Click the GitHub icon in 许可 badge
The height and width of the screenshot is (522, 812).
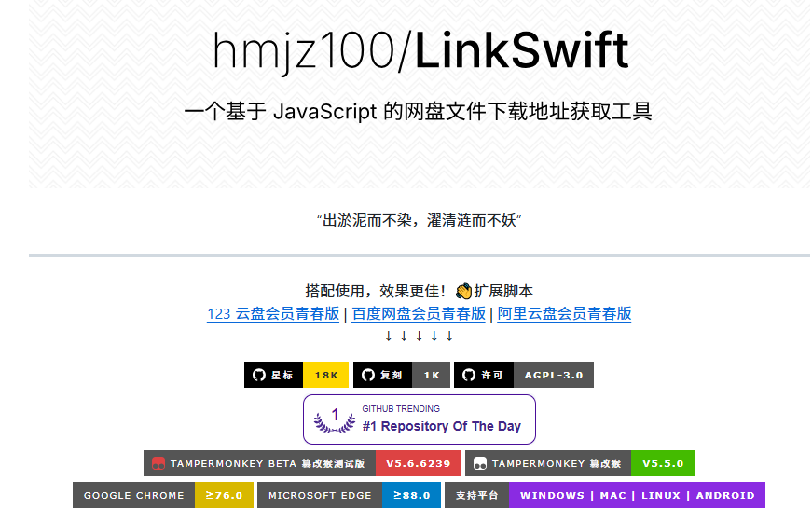tap(469, 375)
